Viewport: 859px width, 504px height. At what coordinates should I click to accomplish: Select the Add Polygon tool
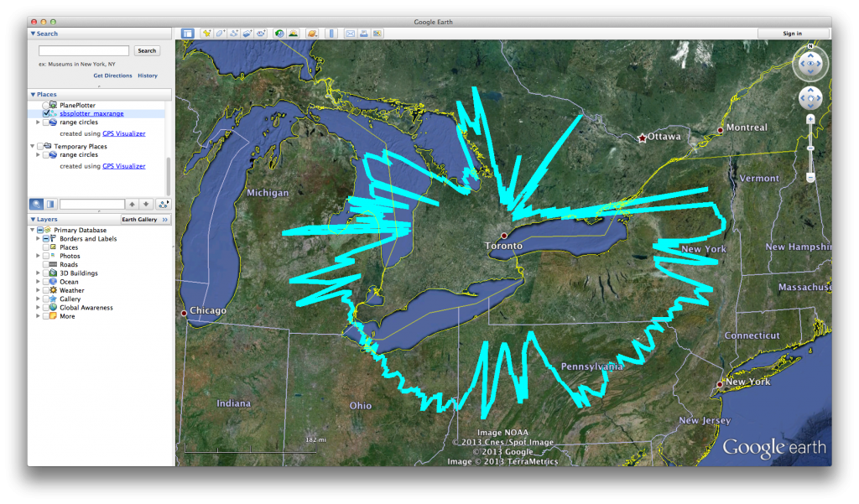coord(221,34)
